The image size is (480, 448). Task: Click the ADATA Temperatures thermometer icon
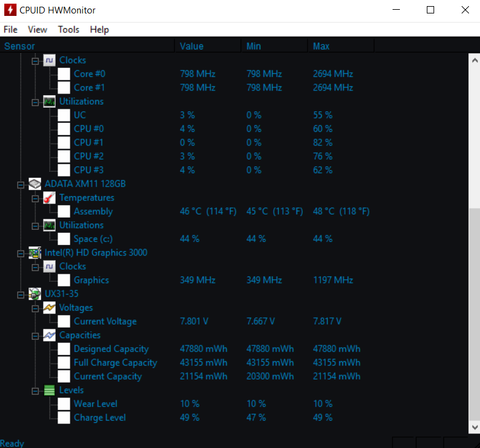(x=50, y=197)
